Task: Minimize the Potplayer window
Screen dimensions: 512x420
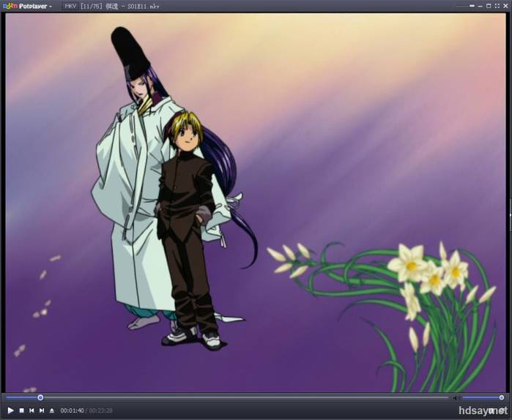Action: click(x=481, y=6)
